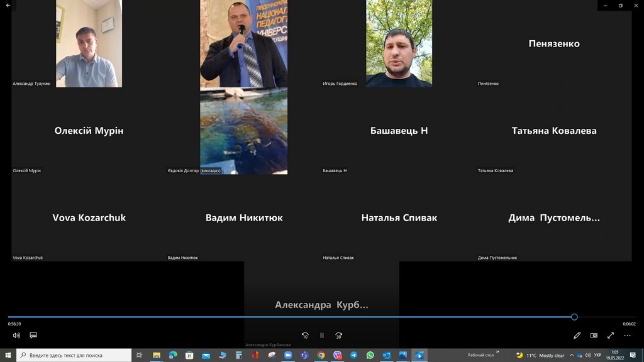Click the Vova Kozarchuk participant tile
The image size is (644, 362).
tap(89, 217)
